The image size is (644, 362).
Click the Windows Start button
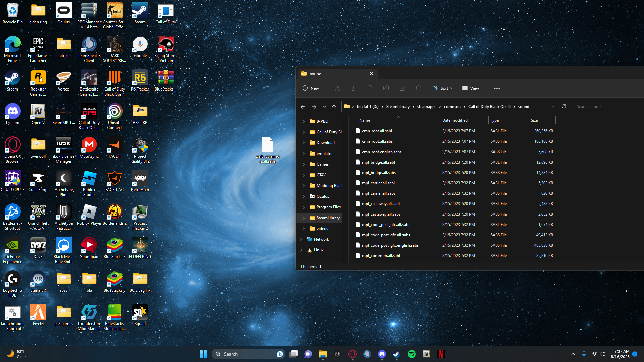(x=203, y=354)
